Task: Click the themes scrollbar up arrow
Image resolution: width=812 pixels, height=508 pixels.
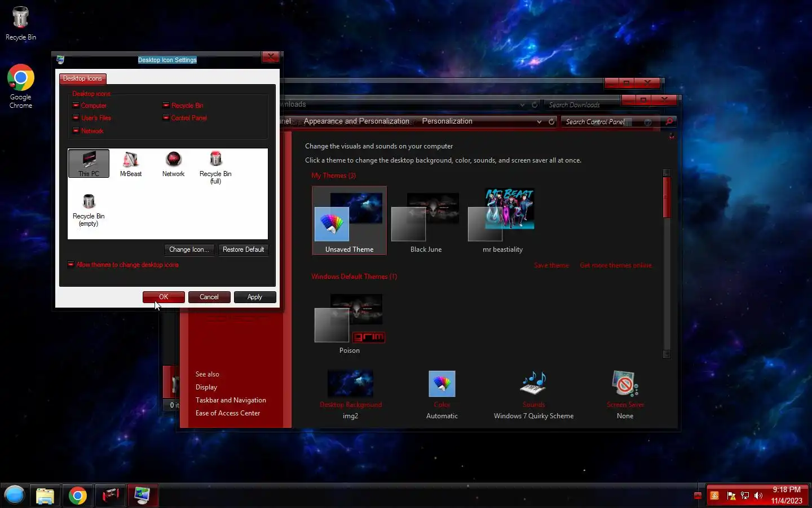Action: pos(667,172)
